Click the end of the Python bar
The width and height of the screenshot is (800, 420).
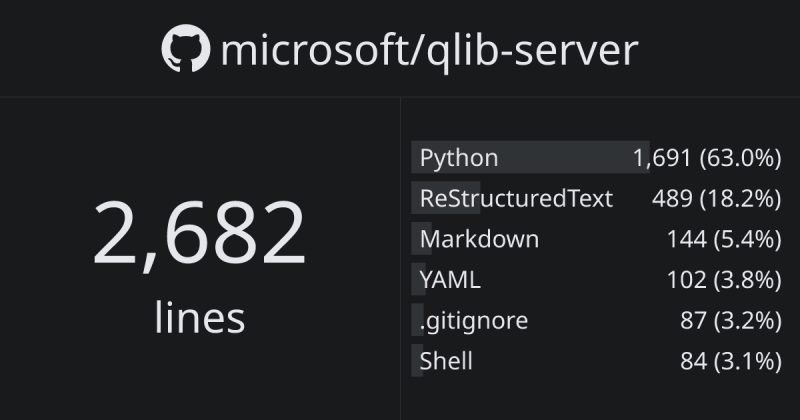(x=644, y=158)
